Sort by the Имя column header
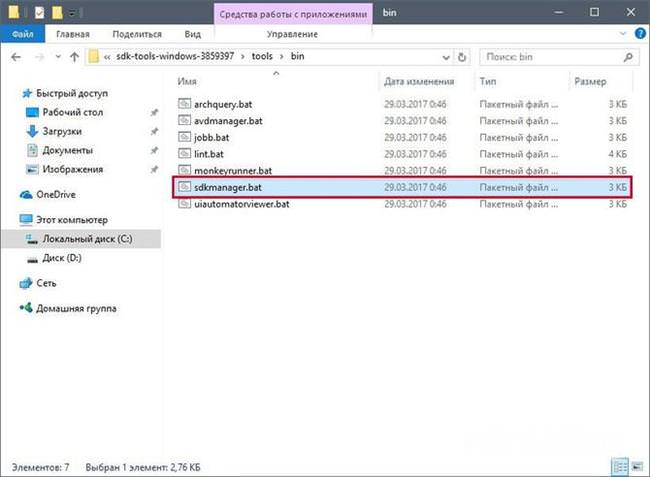The width and height of the screenshot is (650, 477). point(187,82)
